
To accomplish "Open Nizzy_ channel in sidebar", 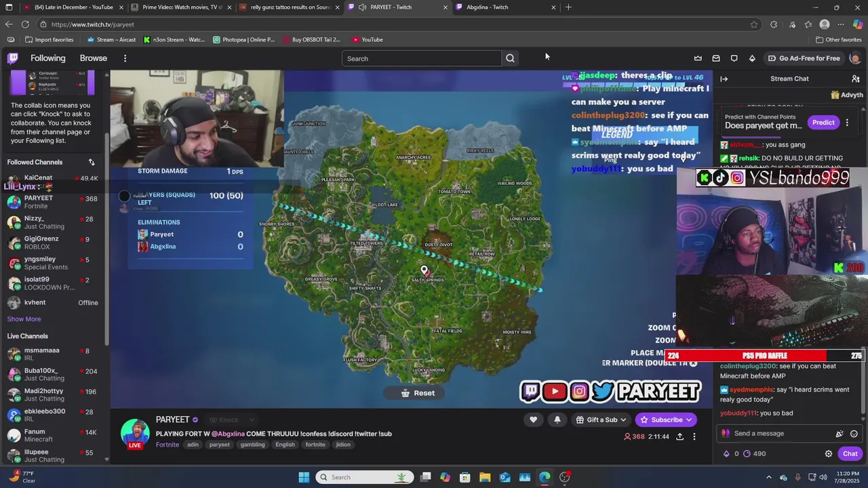I will (x=53, y=222).
